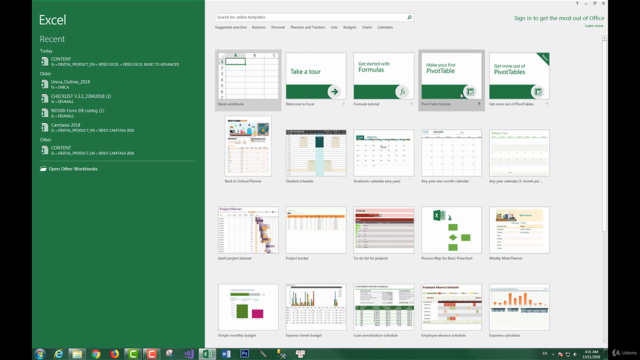640x360 pixels.
Task: Open Photoshop from taskbar
Action: pyautogui.click(x=244, y=354)
